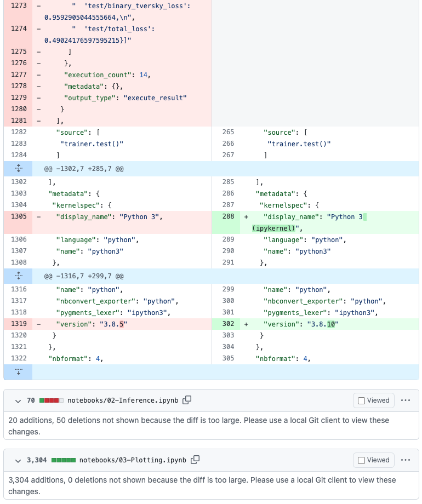
Task: Expand down below line 1322 of the diff
Action: [18, 372]
